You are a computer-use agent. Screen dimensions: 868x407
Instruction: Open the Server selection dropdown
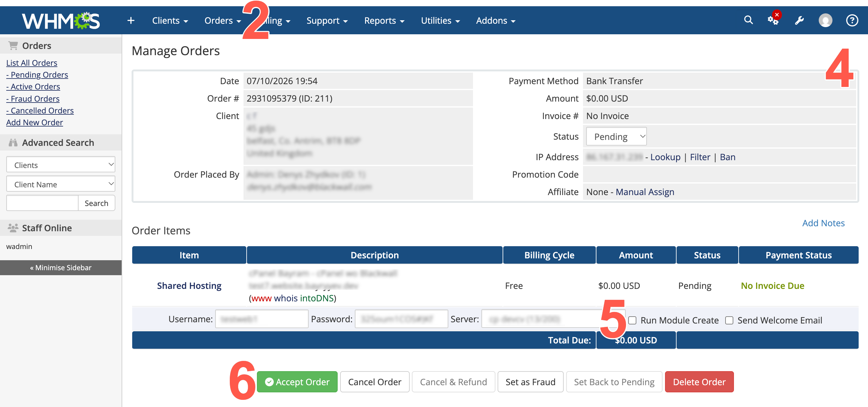[553, 319]
